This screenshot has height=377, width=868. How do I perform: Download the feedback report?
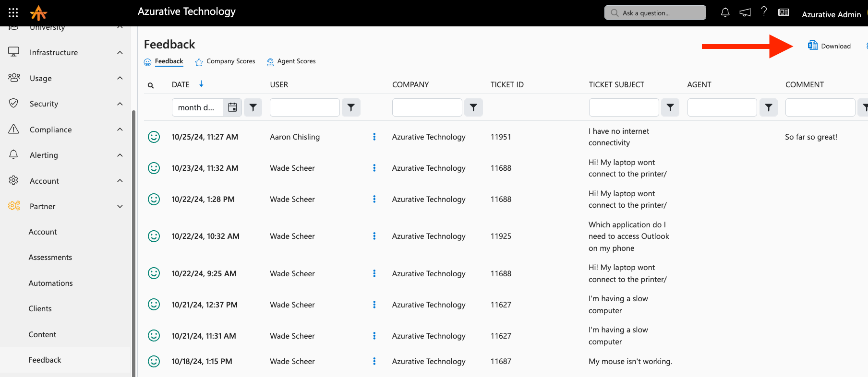tap(830, 46)
